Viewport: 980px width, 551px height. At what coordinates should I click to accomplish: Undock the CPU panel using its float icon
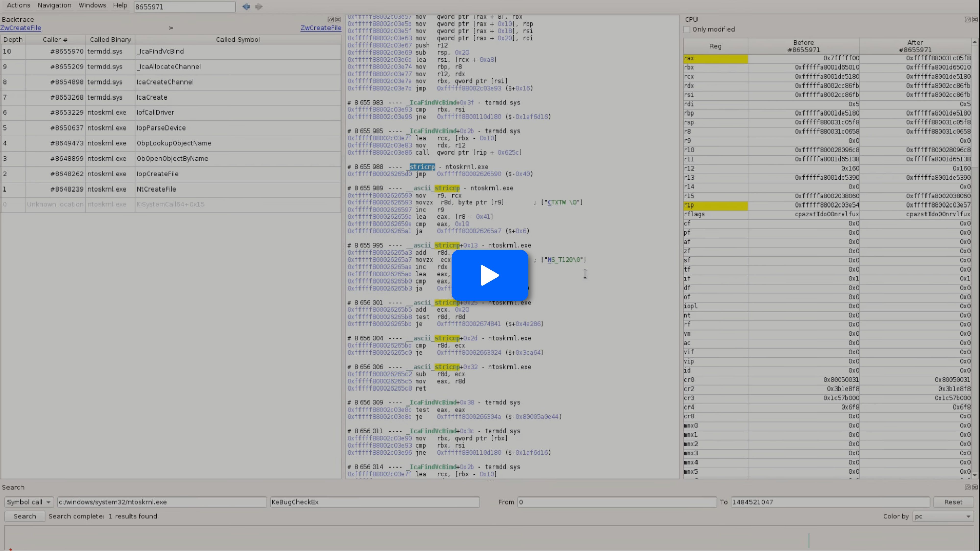point(967,19)
